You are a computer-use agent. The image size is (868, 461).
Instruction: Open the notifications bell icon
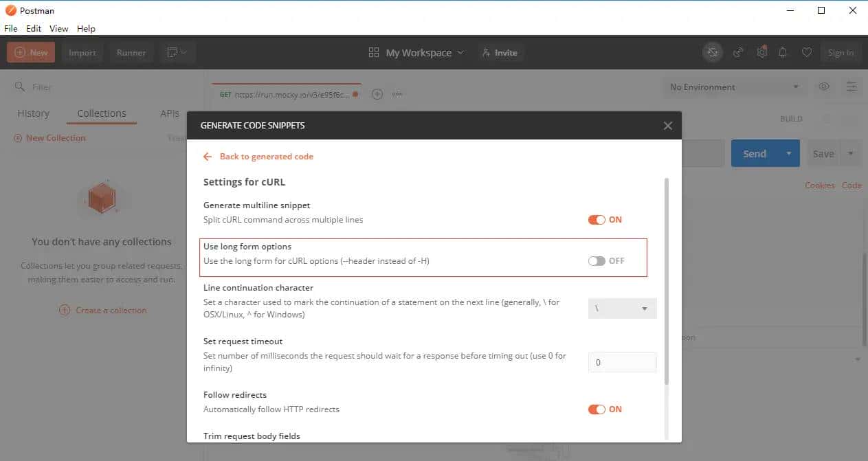point(783,52)
